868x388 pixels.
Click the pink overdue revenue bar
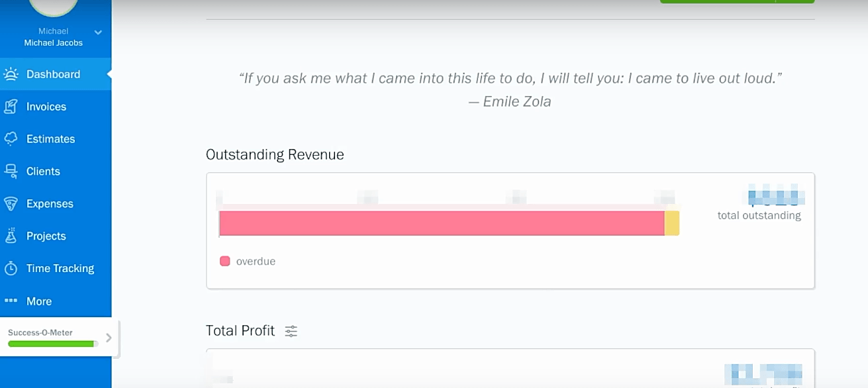pos(442,223)
